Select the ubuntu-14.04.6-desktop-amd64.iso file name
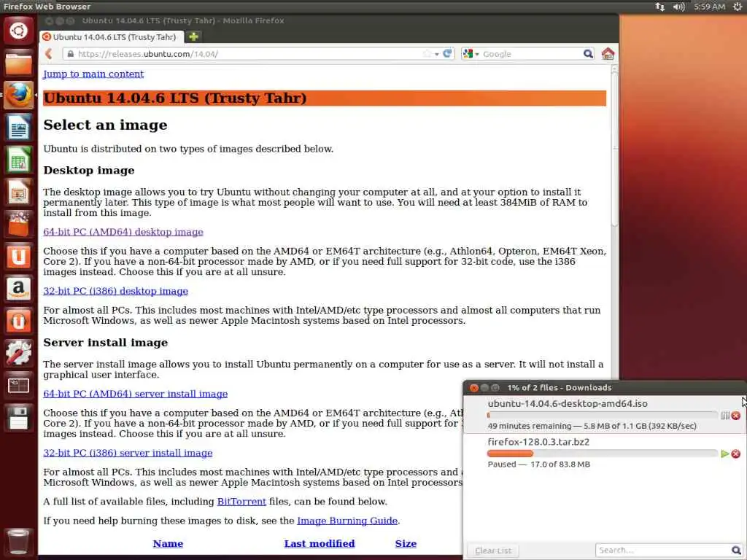 [x=568, y=403]
